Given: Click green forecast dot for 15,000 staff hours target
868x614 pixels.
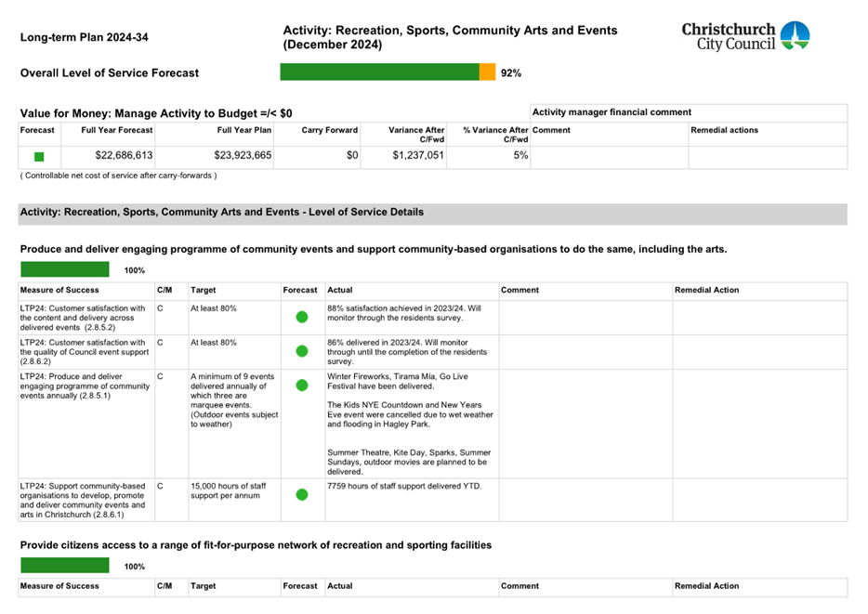Looking at the screenshot, I should click(301, 494).
